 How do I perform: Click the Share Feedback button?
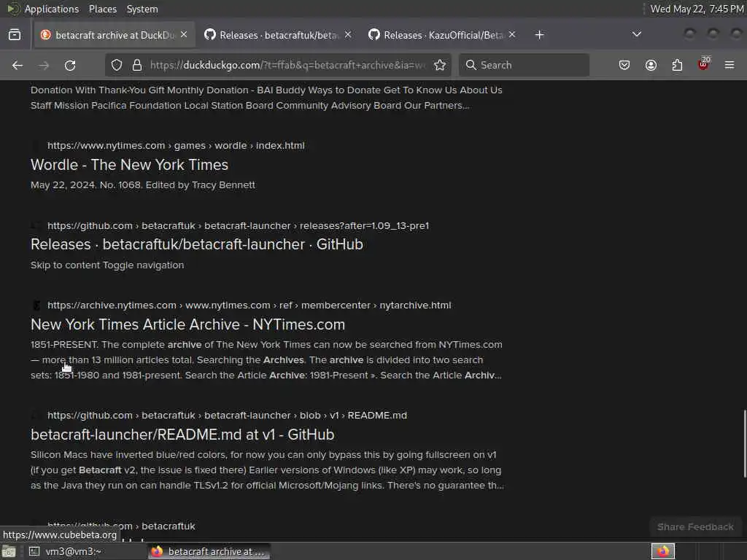point(695,526)
